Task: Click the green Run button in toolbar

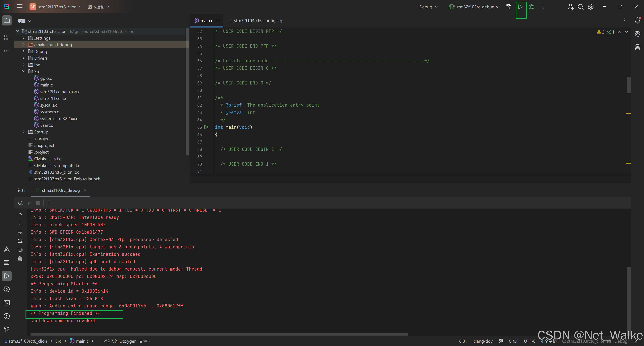Action: point(520,7)
